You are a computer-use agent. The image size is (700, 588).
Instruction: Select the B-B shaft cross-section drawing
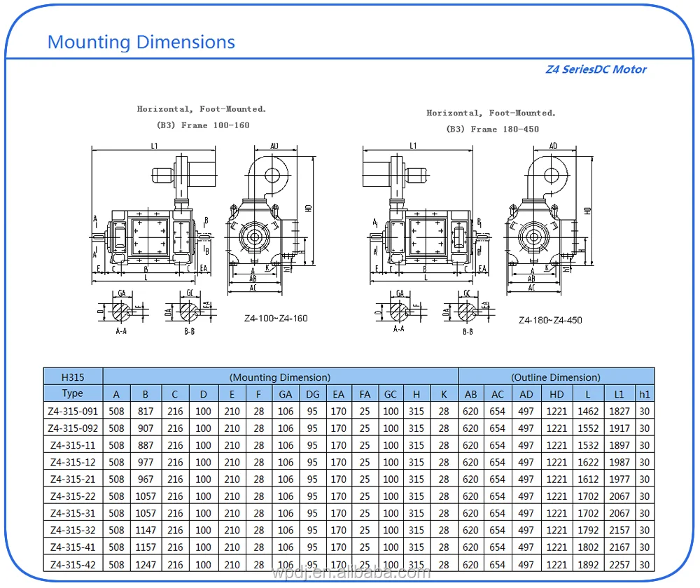190,309
